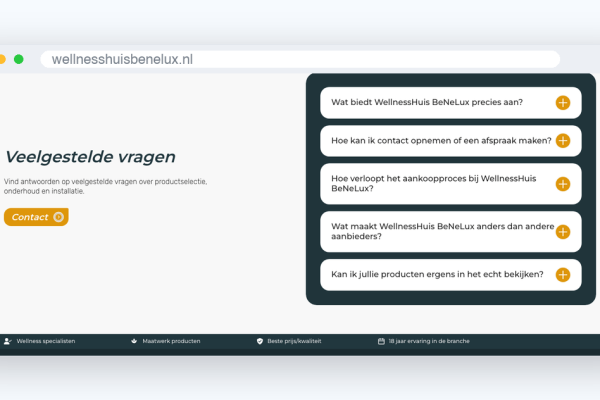Viewport: 600px width, 400px height.
Task: Click the browser address bar wellnesshuisbenelux.nl
Action: 300,59
